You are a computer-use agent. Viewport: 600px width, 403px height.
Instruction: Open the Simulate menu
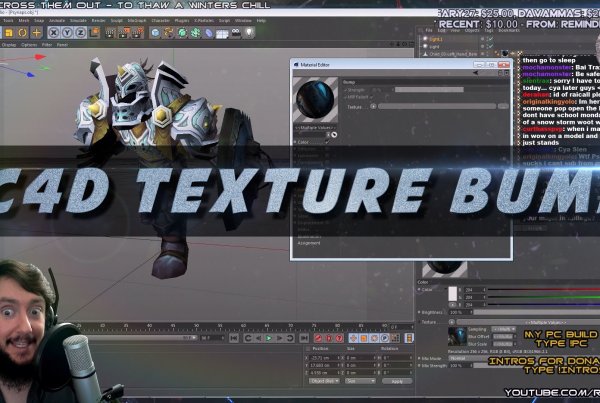coord(78,20)
